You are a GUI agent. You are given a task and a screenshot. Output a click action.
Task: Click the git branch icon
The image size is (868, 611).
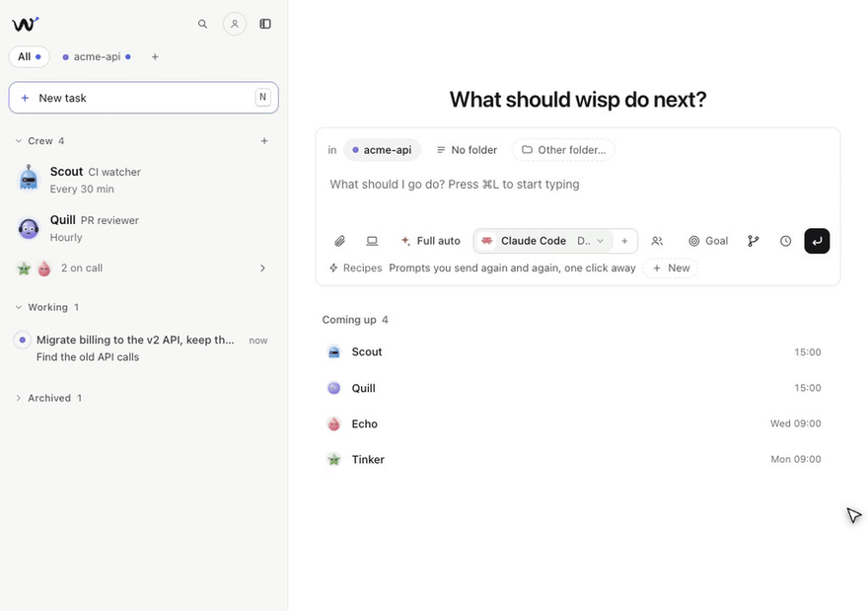tap(754, 241)
